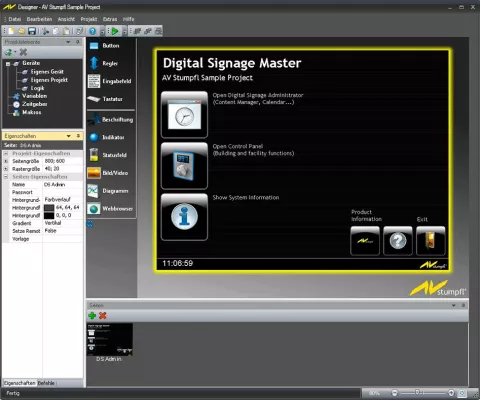Image resolution: width=480 pixels, height=400 pixels.
Task: Pin the Projektelemente panel
Action: 78,42
